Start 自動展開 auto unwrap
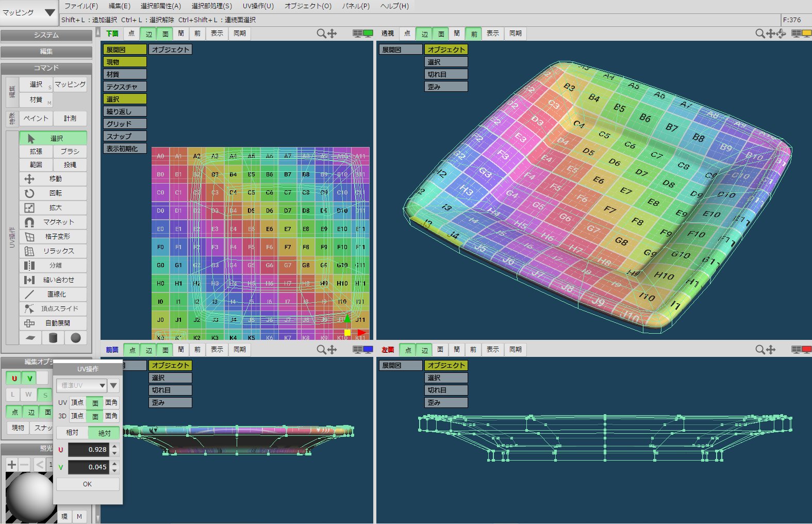 (53, 323)
